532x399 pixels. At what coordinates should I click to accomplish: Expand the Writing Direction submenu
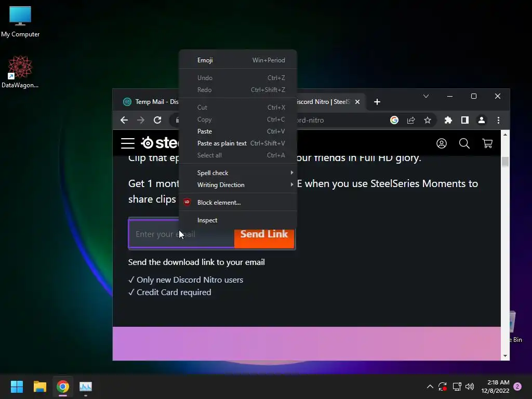point(237,185)
